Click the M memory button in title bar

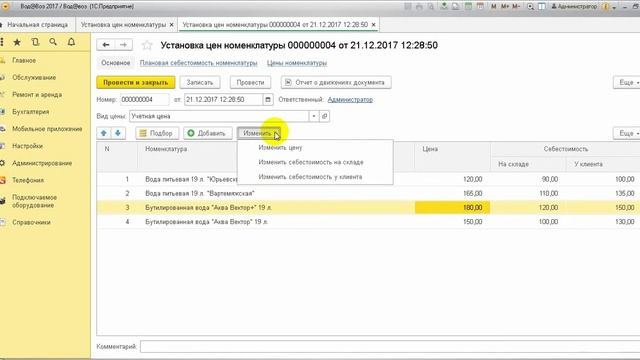pyautogui.click(x=493, y=7)
